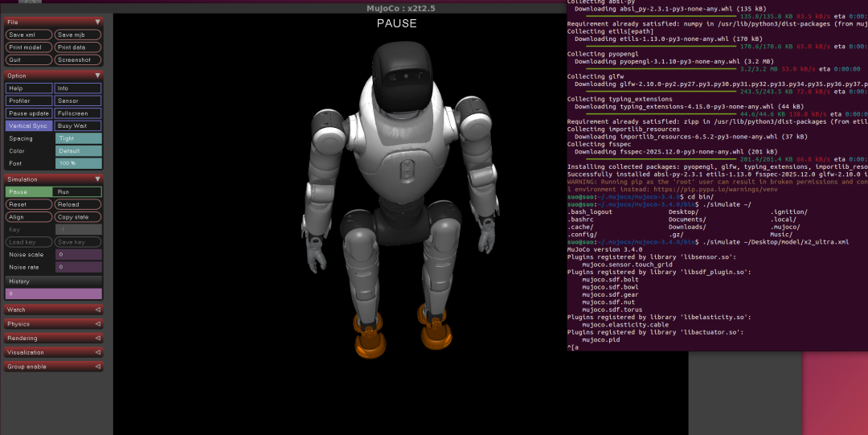Click 'Collecting typing_extensions' in terminal

click(620, 99)
